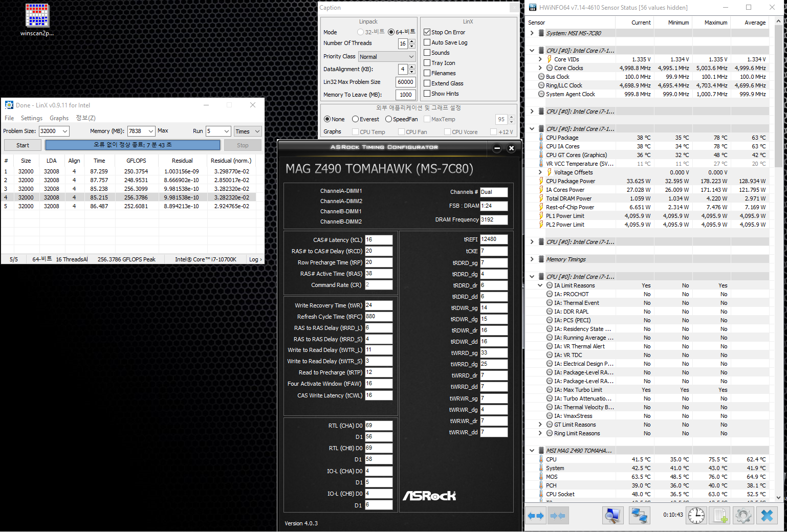Click the chip icon beside Memory Timings
The image size is (787, 532).
tap(541, 259)
